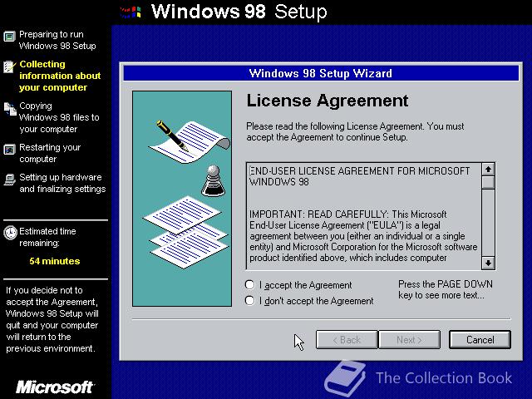Click the Setting up hardware computer icon
Image resolution: width=532 pixels, height=399 pixels.
(x=10, y=180)
